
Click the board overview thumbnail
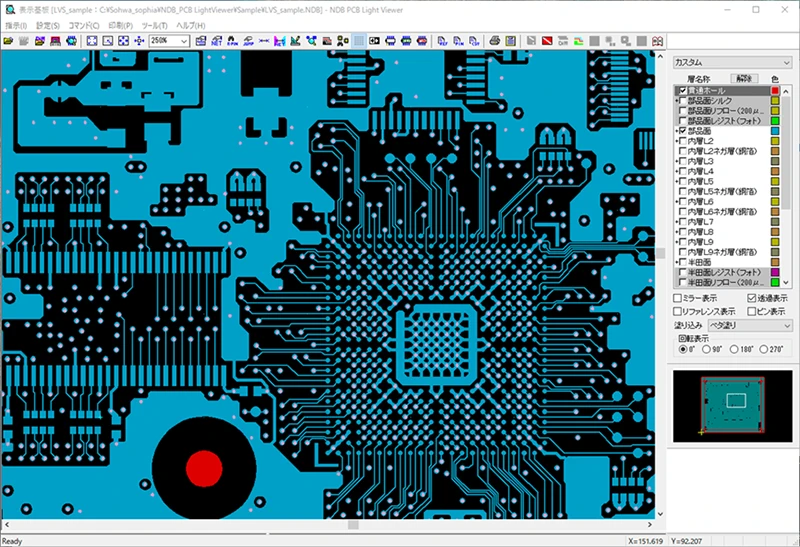[733, 405]
